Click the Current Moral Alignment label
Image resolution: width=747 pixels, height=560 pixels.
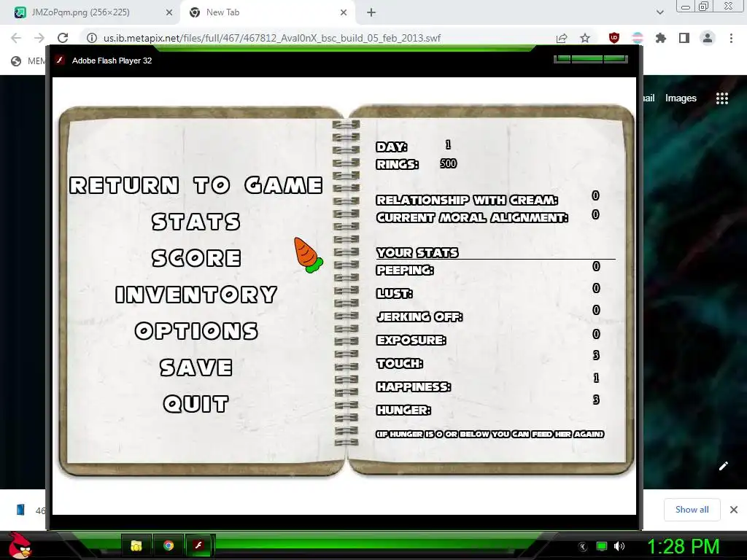coord(472,217)
